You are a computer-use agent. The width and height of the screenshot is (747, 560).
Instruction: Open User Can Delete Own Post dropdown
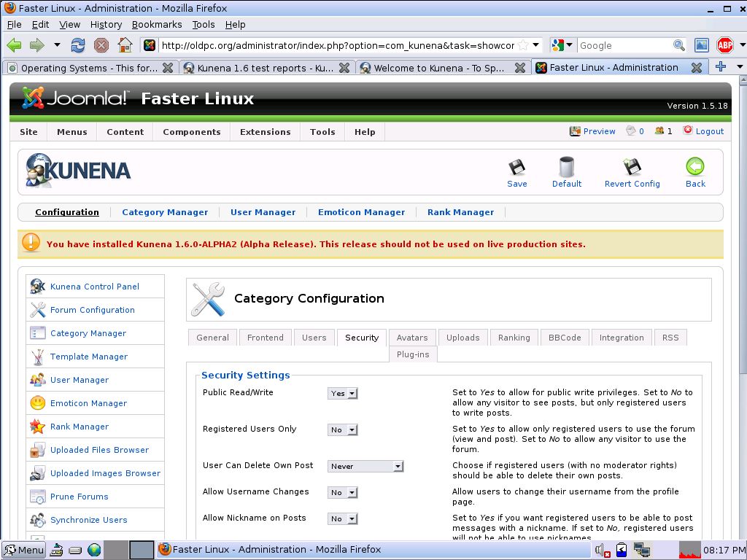tap(365, 466)
